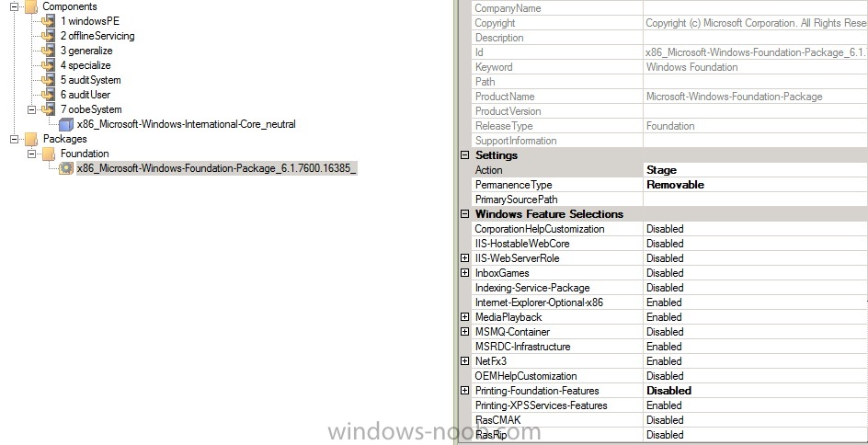Click the Keyword value Windows Foundation
Image resolution: width=868 pixels, height=445 pixels.
(692, 67)
